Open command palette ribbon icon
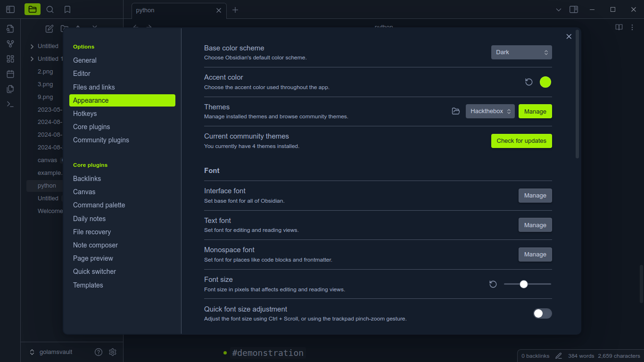 coord(10,104)
